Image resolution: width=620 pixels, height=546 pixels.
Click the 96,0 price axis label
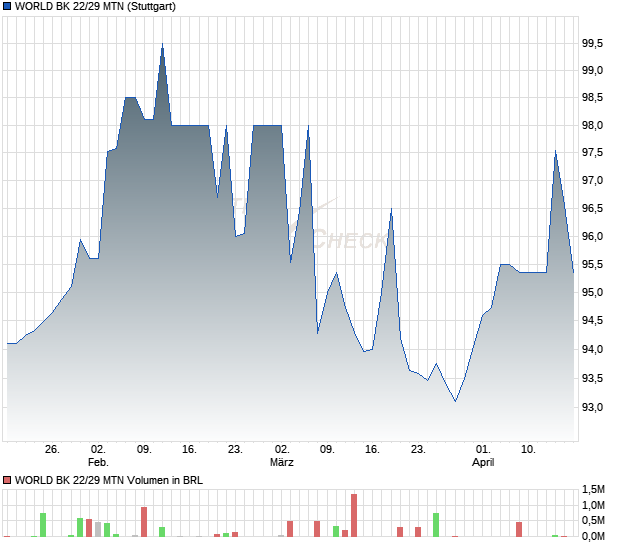[x=592, y=236]
